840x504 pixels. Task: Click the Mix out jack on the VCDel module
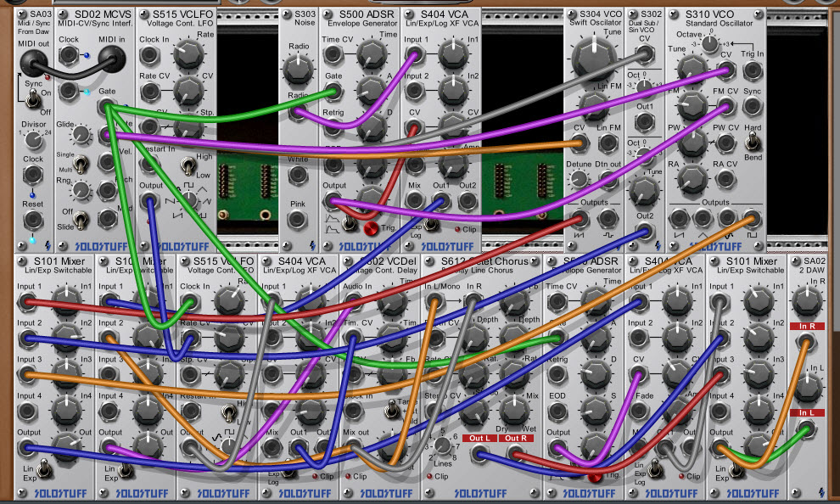coord(353,446)
